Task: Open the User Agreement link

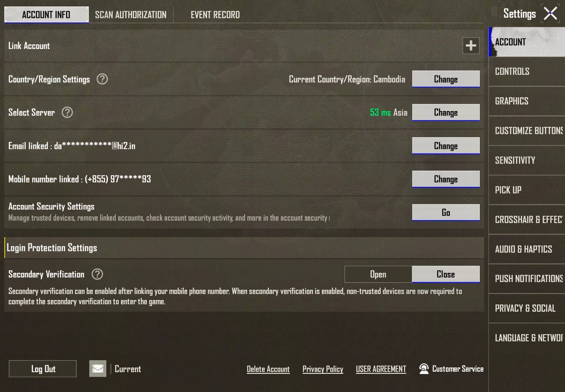Action: tap(381, 369)
